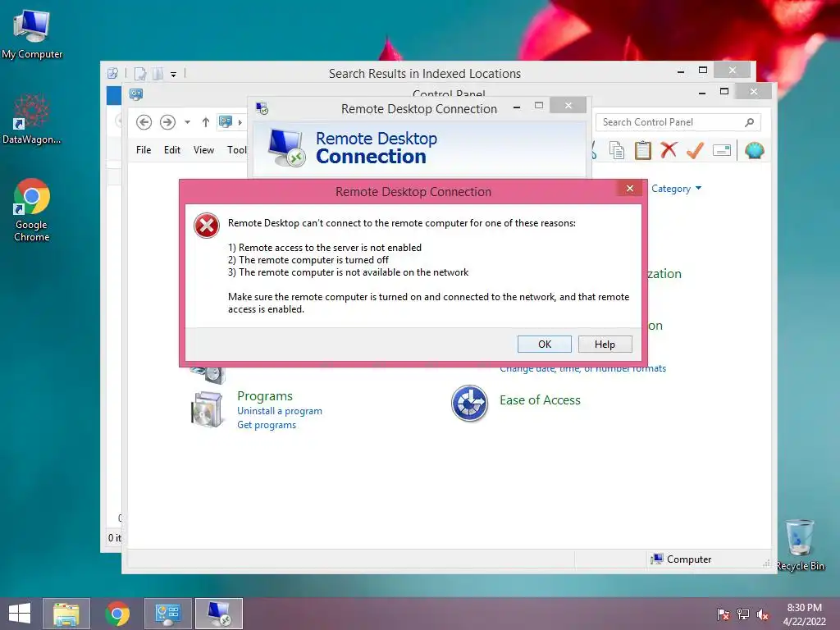Open Chrome from the taskbar

click(117, 614)
